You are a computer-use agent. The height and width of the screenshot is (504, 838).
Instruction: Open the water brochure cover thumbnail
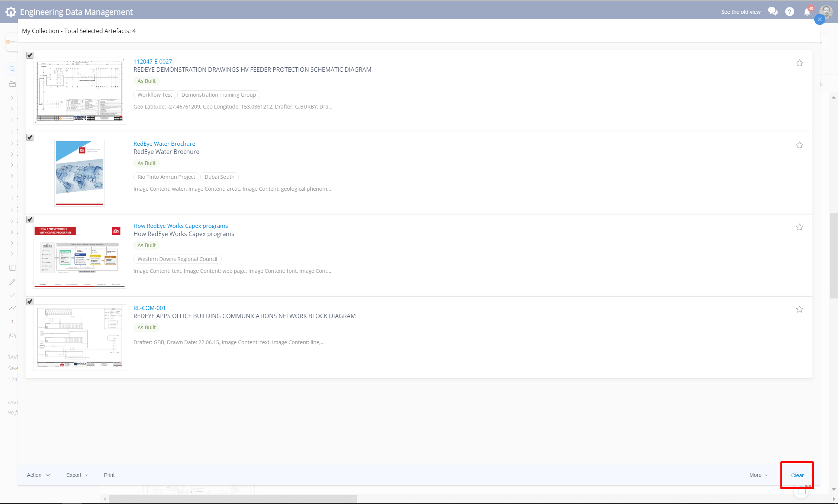80,173
